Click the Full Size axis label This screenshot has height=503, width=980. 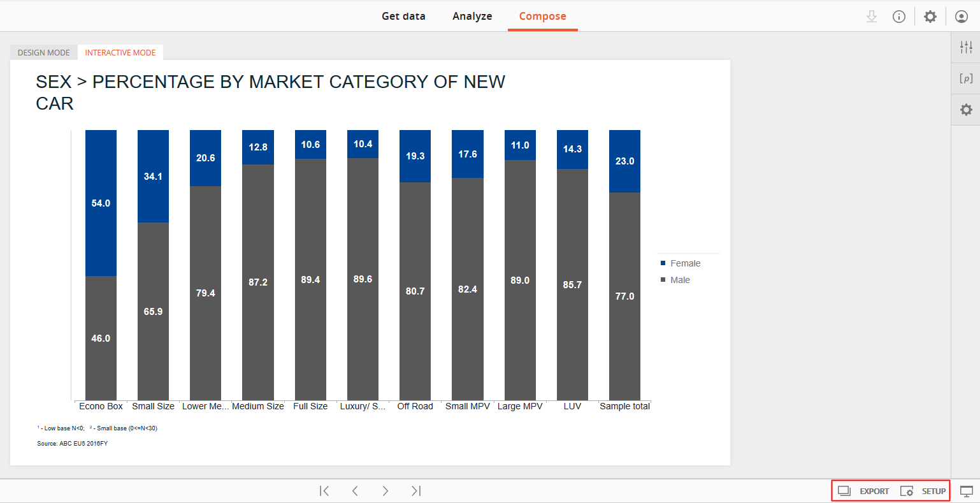[x=310, y=406]
